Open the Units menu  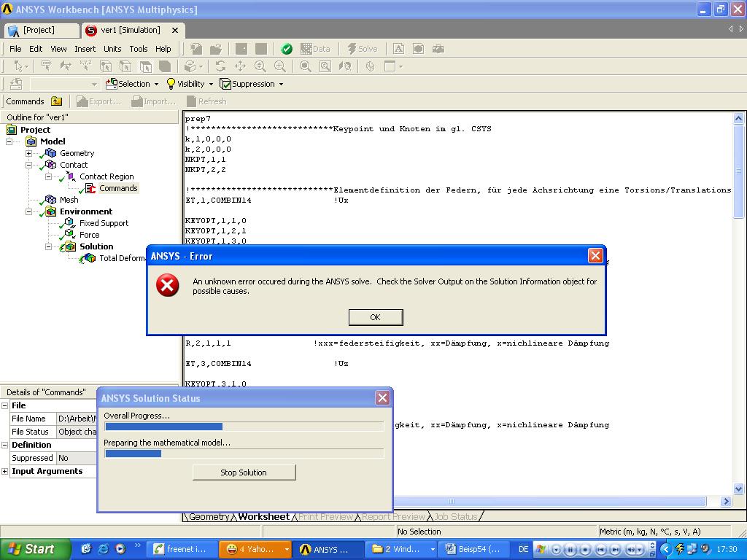click(x=112, y=49)
